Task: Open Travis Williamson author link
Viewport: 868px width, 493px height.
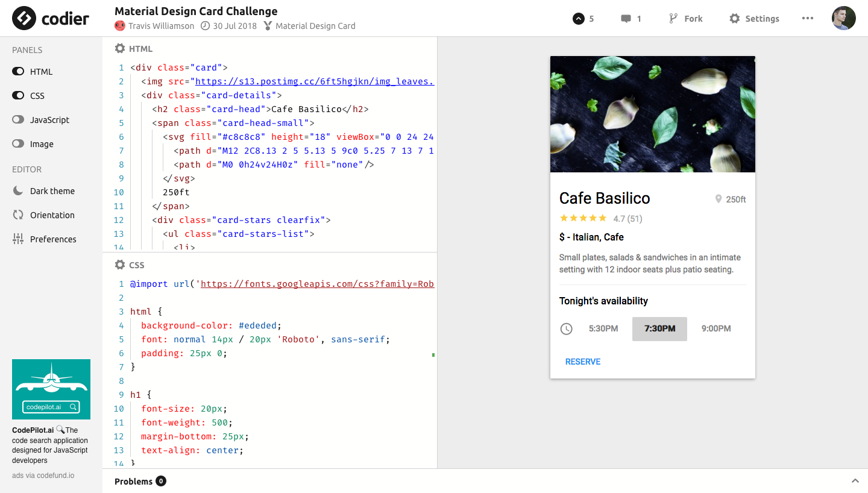Action: tap(161, 26)
